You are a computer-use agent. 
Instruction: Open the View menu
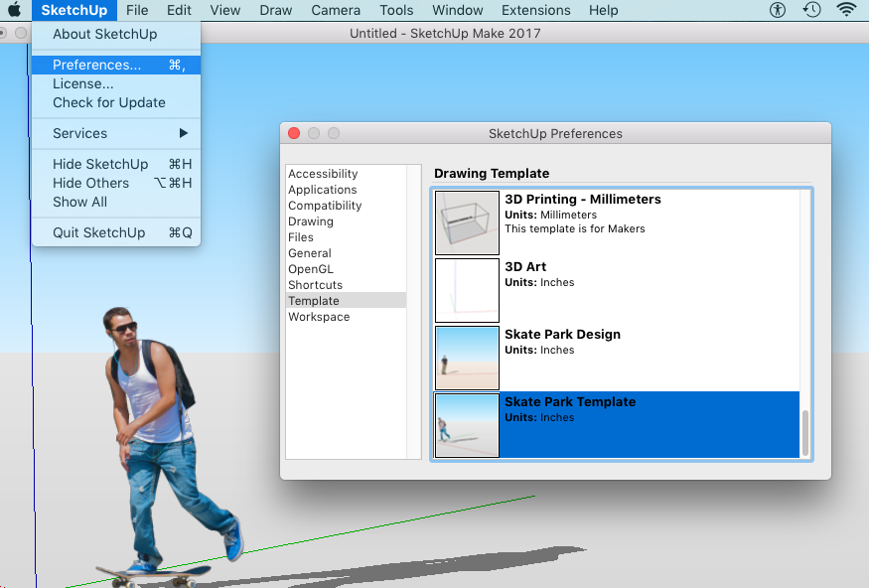225,10
